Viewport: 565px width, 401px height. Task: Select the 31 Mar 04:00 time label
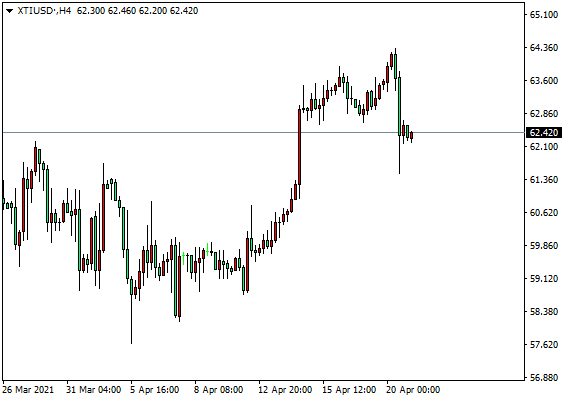(94, 390)
